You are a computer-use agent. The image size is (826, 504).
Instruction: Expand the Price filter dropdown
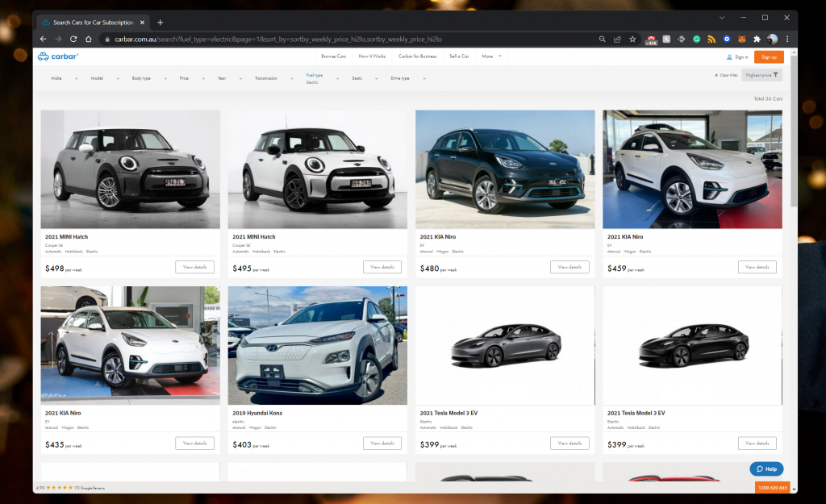point(192,78)
